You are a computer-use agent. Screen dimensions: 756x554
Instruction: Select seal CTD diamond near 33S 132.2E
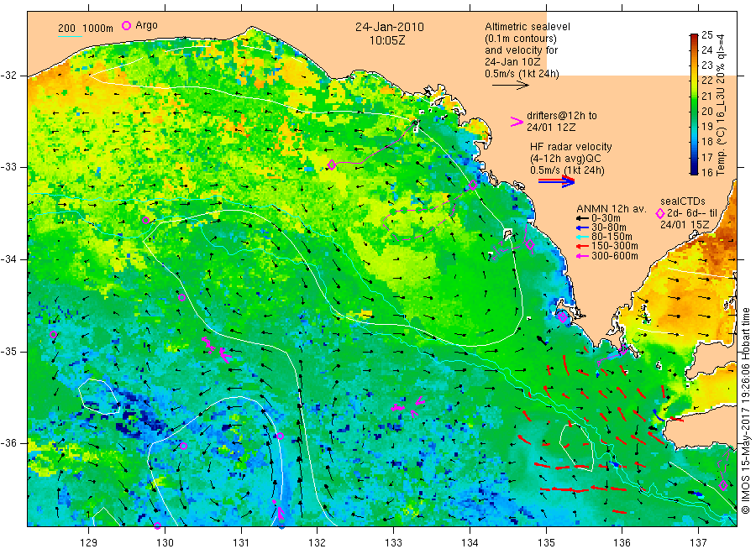(x=332, y=165)
